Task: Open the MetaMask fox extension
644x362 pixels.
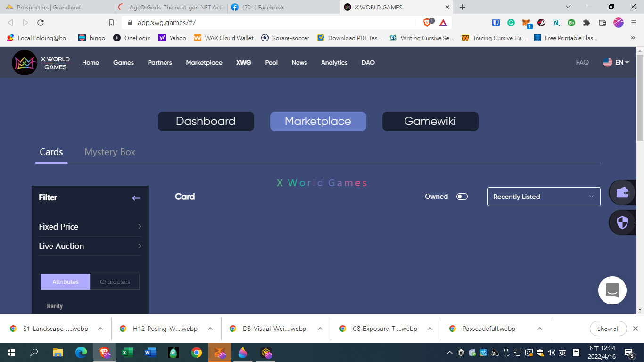Action: 526,23
